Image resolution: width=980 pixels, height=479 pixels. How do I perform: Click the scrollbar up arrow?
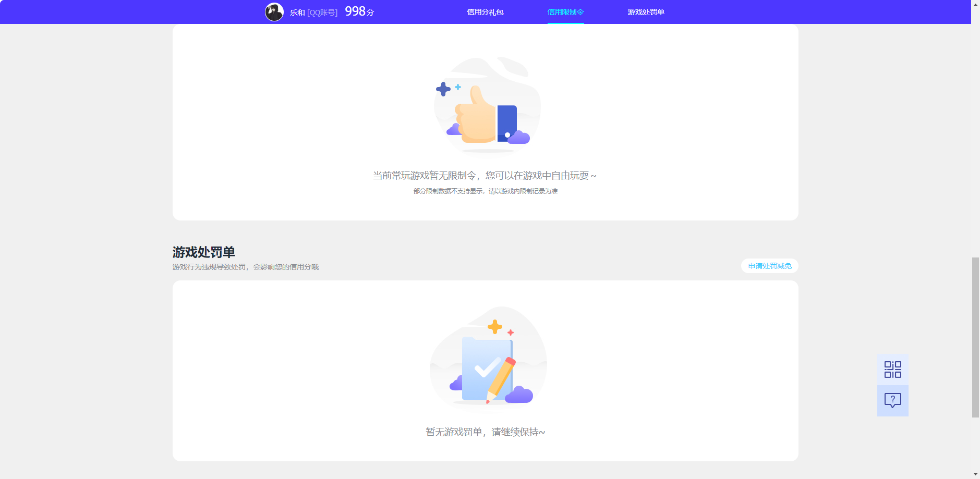point(975,5)
